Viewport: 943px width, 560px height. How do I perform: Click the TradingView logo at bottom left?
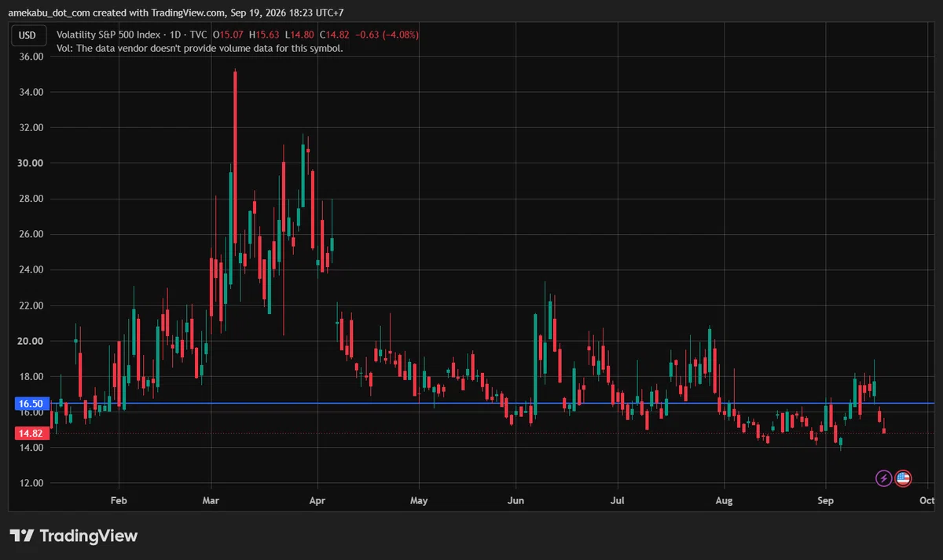click(x=73, y=536)
